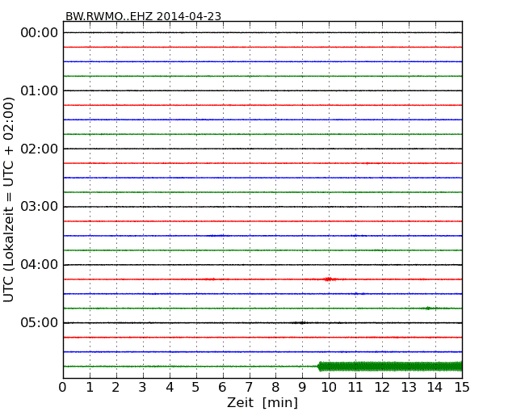525x420 pixels.
Task: Click the plot title BW.RWMO..EHZ 2014-04-23
Action: (x=143, y=16)
